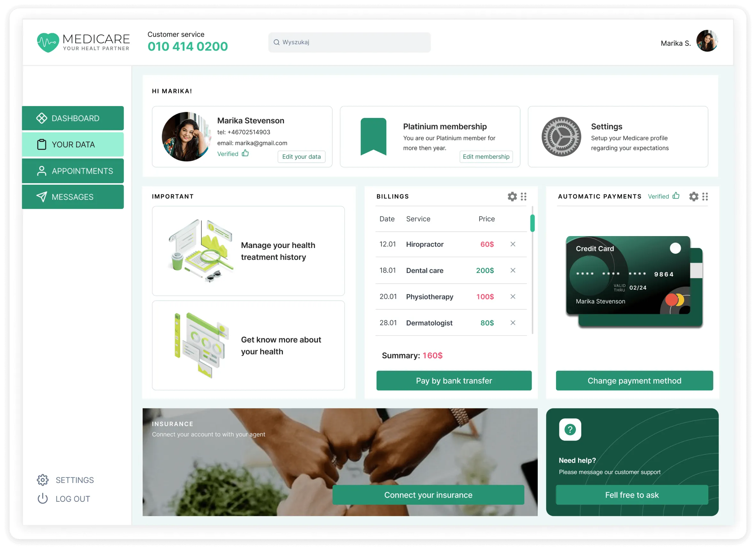
Task: Click the Wyszukaj search field
Action: [349, 42]
